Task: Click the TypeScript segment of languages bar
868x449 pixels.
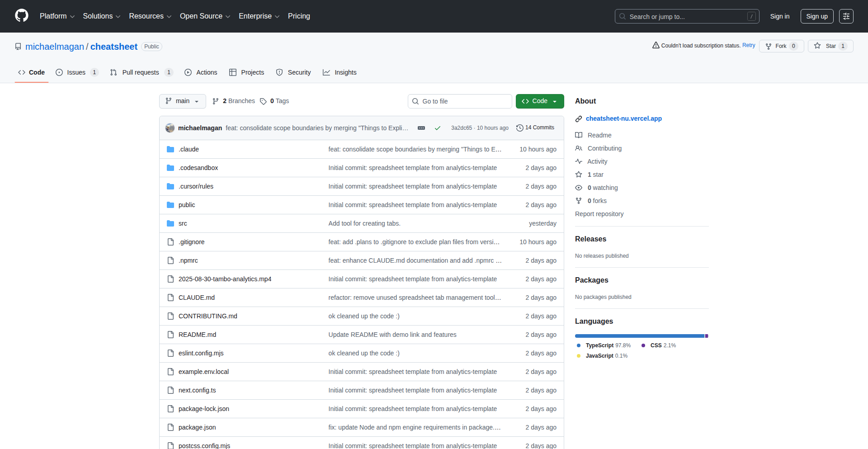Action: tap(639, 336)
